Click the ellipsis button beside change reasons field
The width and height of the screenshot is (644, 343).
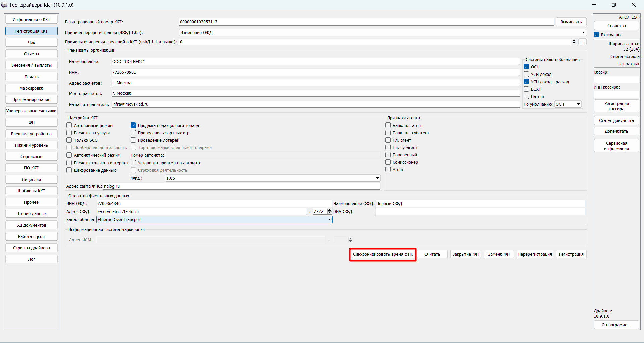coord(582,42)
